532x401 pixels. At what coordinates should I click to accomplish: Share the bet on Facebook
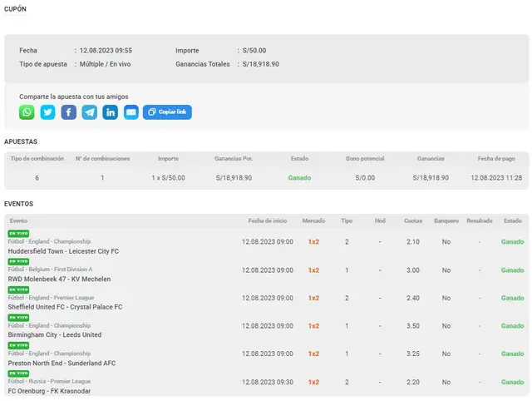point(68,112)
